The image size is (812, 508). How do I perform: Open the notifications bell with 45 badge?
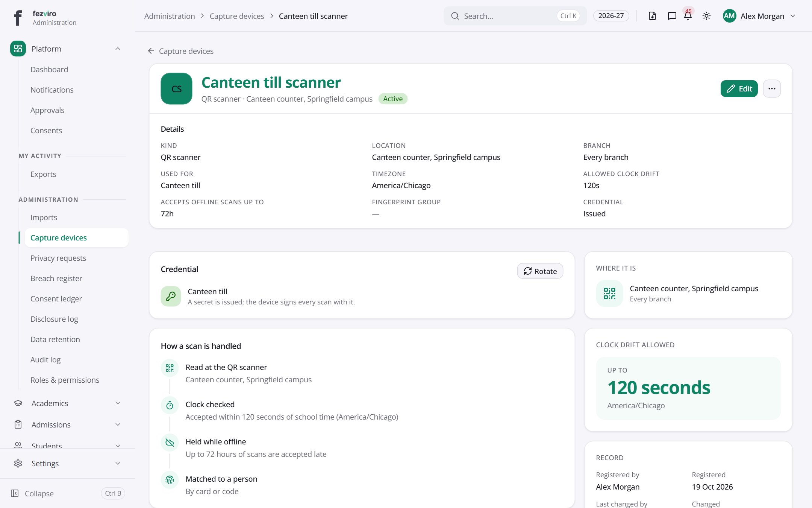click(x=688, y=16)
